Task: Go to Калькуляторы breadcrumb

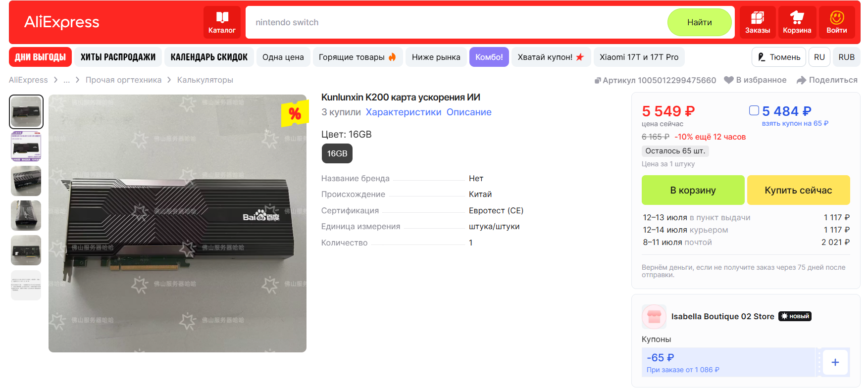Action: coord(205,80)
